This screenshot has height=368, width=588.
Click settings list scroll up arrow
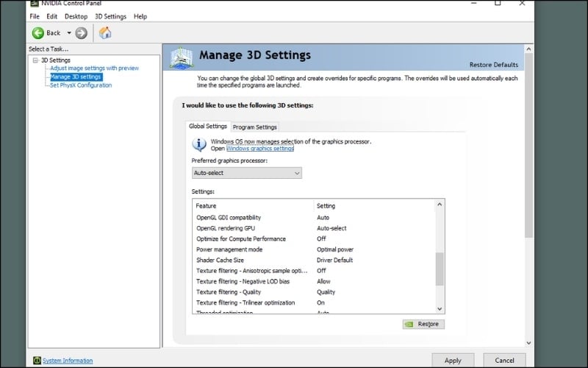440,205
